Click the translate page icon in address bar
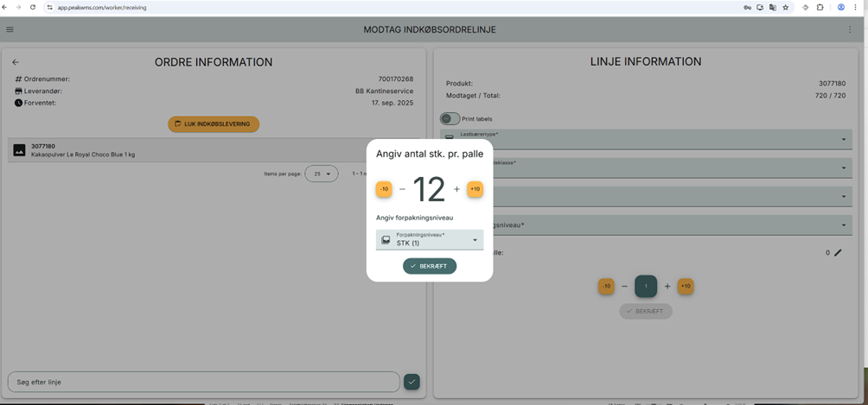Screen dimensions: 868x405 pyautogui.click(x=772, y=8)
